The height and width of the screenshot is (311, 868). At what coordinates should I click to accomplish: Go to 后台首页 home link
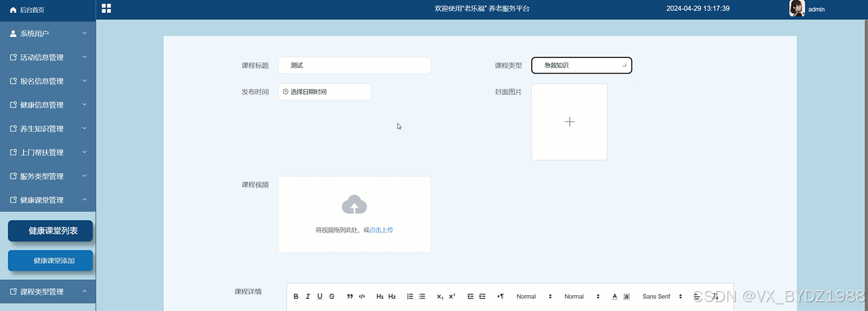[x=48, y=10]
